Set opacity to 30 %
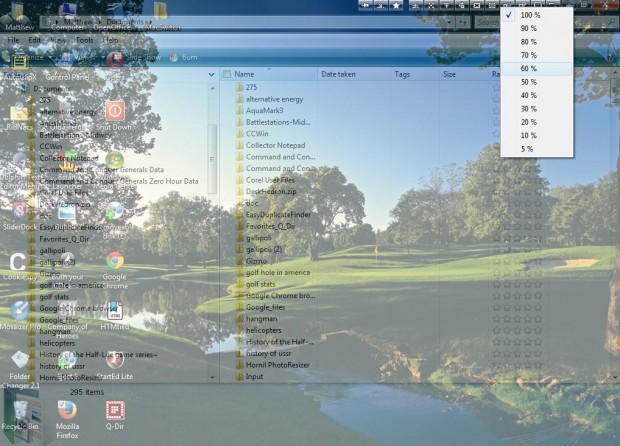620x446 pixels. point(537,109)
